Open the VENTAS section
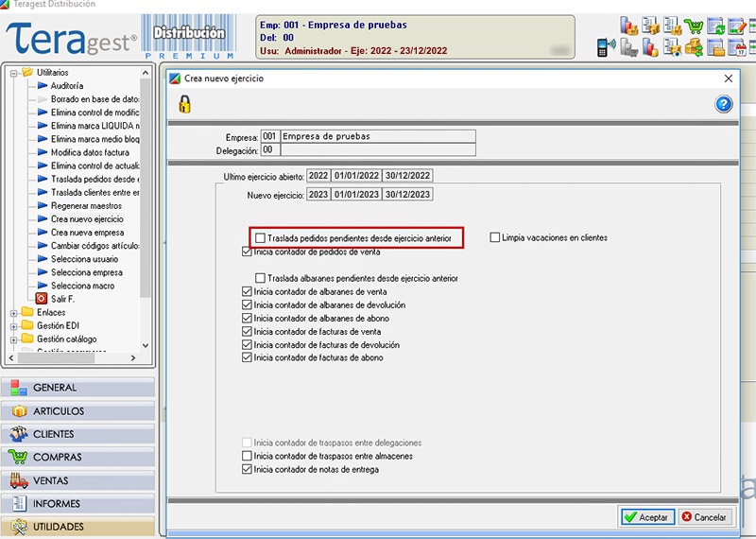 78,480
